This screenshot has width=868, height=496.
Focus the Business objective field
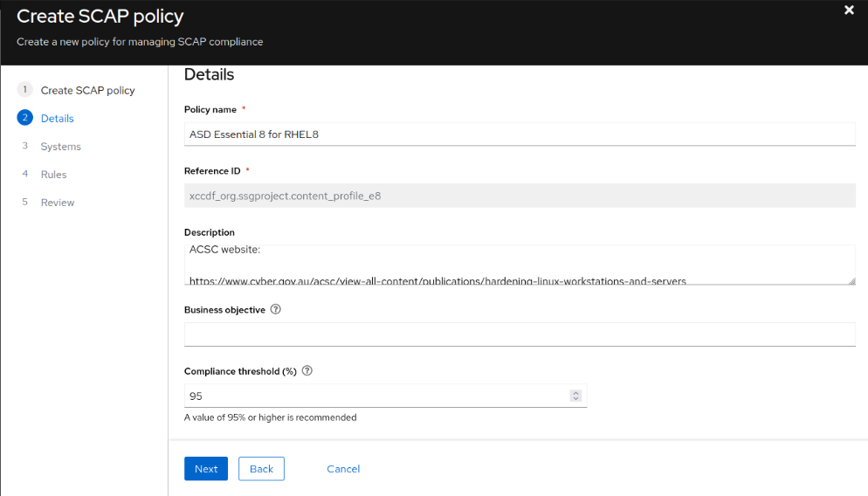[520, 334]
